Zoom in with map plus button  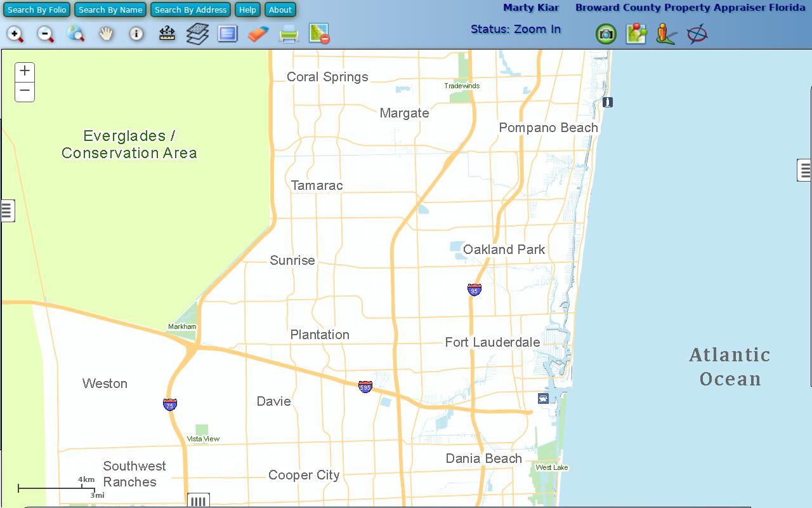tap(25, 71)
